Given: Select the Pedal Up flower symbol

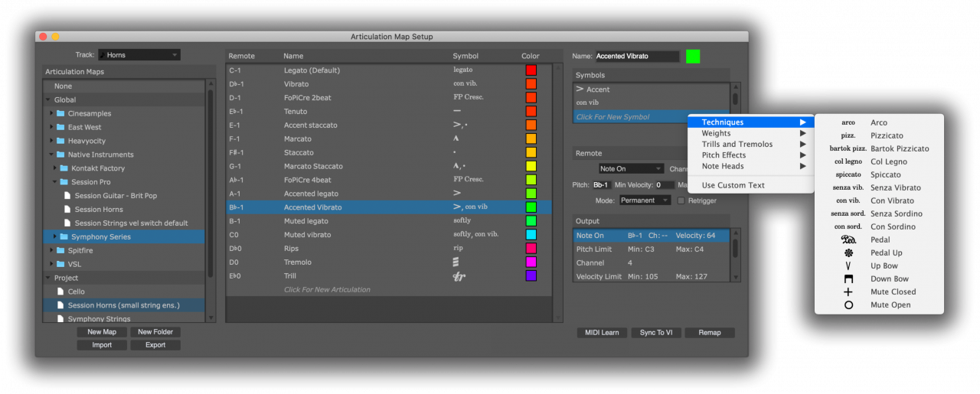Looking at the screenshot, I should pyautogui.click(x=848, y=252).
